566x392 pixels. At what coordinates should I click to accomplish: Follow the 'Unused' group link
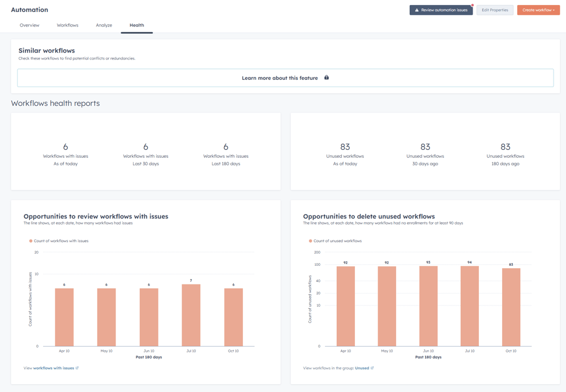[362, 368]
